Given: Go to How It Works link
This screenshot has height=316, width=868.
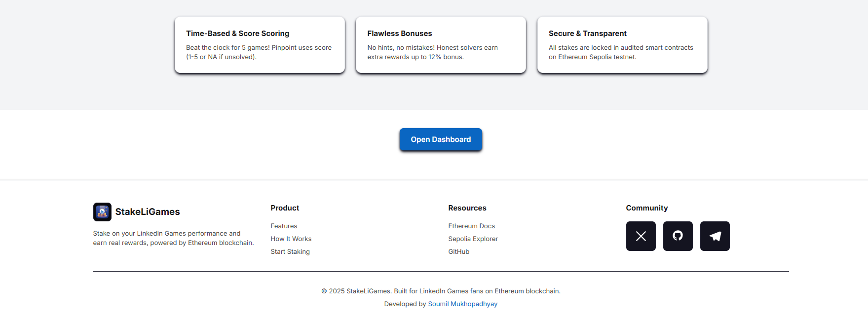Looking at the screenshot, I should click(x=291, y=239).
